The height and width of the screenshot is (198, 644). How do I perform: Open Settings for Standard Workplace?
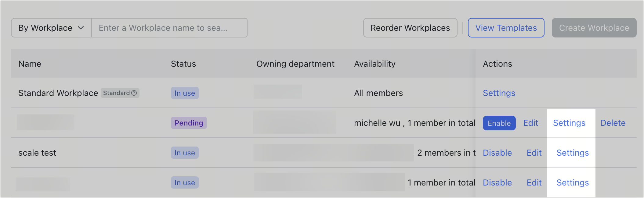(499, 93)
